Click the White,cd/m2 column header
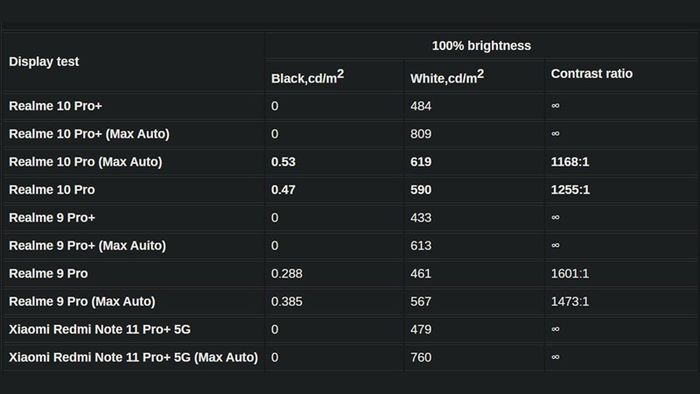 [x=447, y=77]
